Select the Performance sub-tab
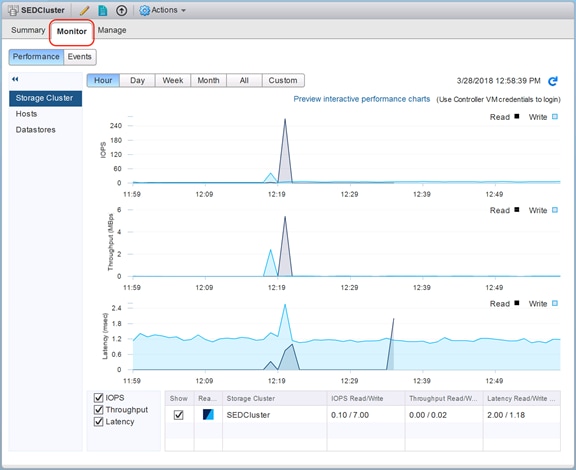This screenshot has height=470, width=576. (36, 57)
